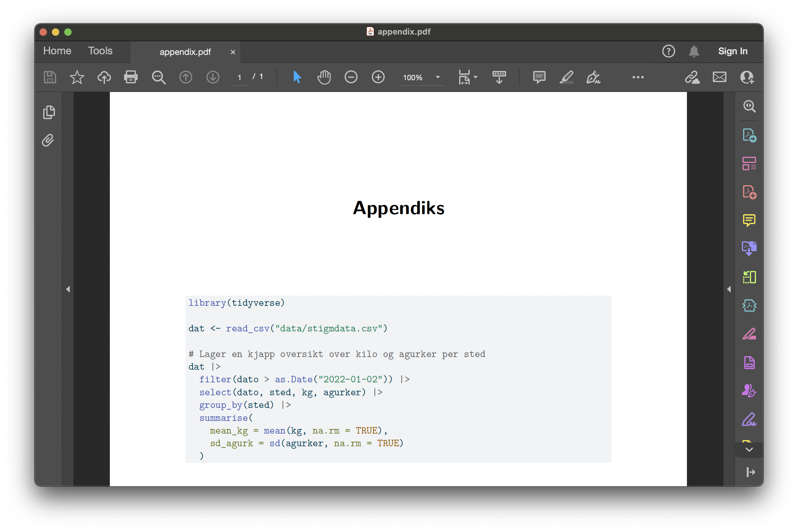Switch to the Home tab
Screen dimensions: 798x532
[x=57, y=51]
